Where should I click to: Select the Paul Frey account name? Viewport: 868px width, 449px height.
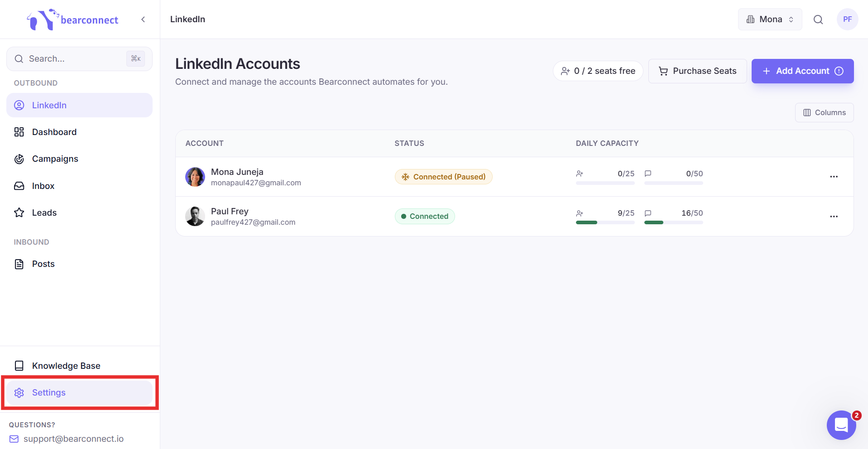coord(230,211)
